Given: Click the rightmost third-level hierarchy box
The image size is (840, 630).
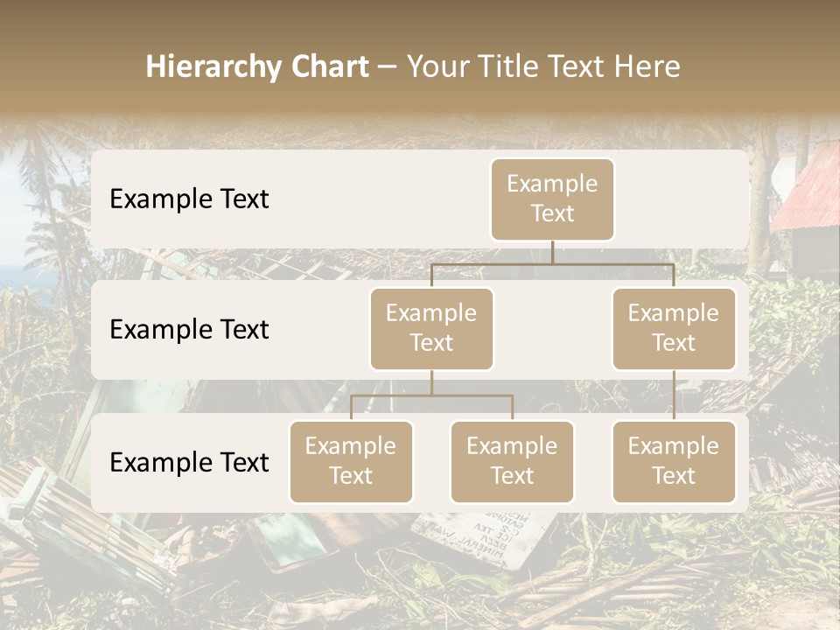Looking at the screenshot, I should tap(674, 461).
